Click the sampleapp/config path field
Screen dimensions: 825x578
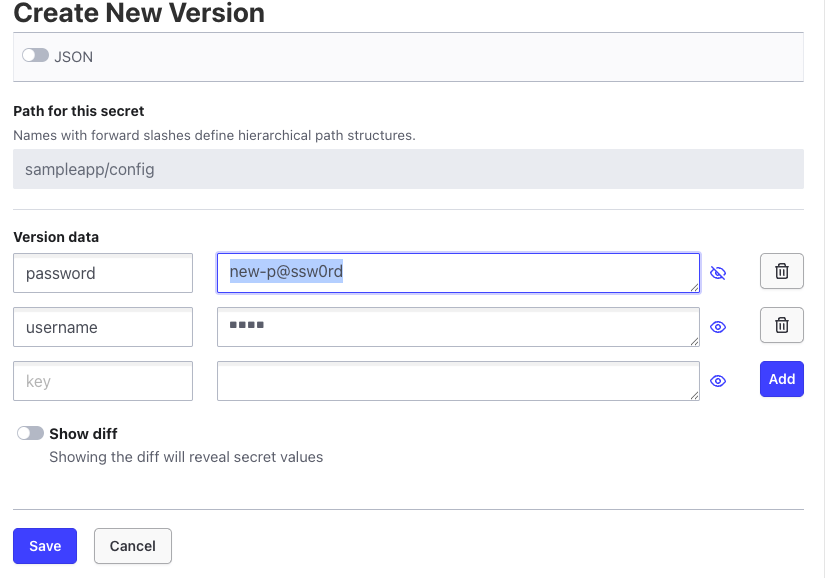click(408, 169)
